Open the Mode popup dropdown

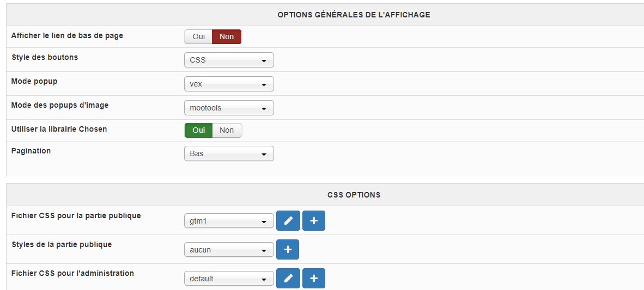click(x=229, y=84)
